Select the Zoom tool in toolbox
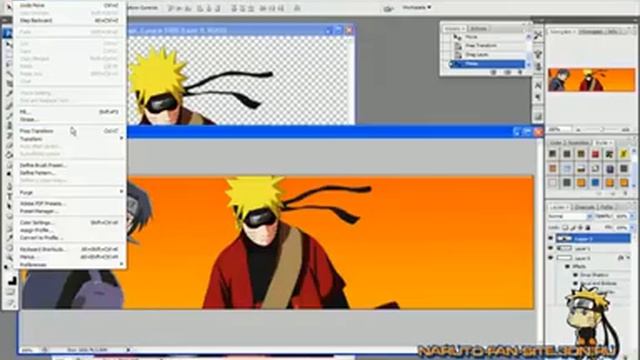Screen dimensions: 640x360 click(x=9, y=257)
